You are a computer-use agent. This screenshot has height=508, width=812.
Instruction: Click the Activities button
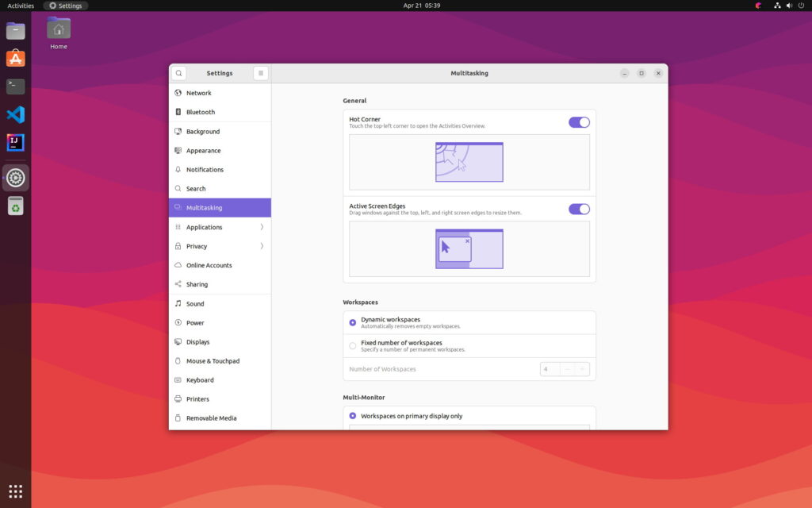21,6
